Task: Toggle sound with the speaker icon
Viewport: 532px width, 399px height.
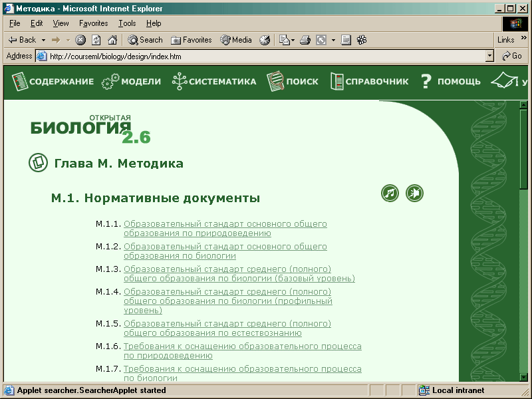Action: pos(414,194)
